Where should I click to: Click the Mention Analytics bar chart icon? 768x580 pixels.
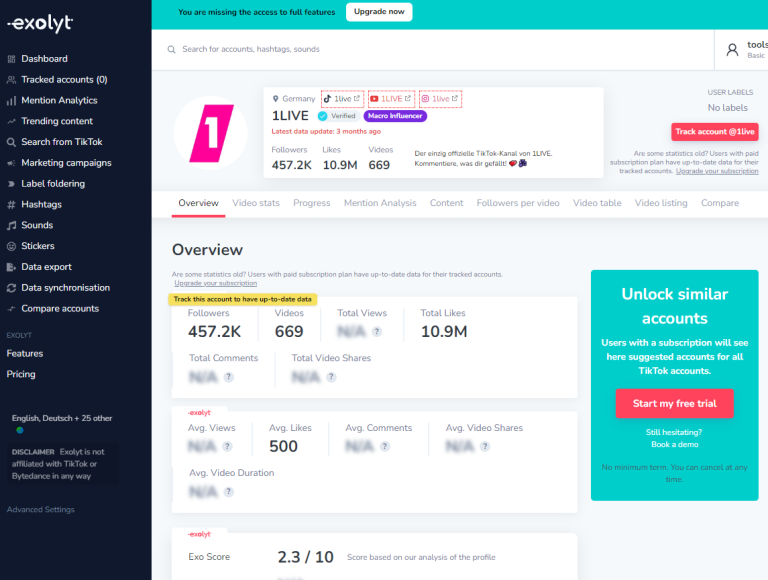[11, 101]
